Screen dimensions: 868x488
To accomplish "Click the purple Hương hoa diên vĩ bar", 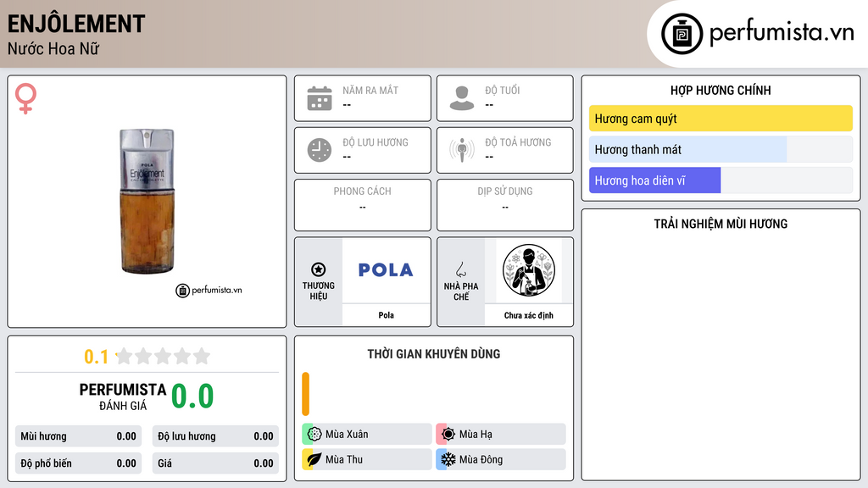I will 721,180.
